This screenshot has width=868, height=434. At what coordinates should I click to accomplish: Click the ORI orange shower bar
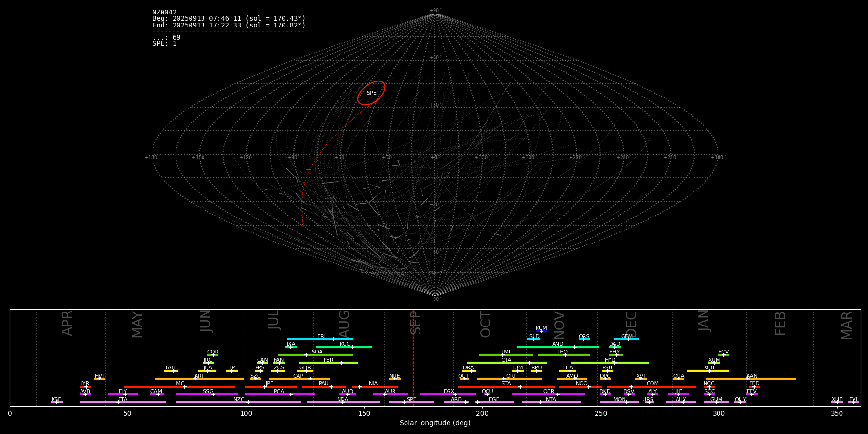(x=510, y=379)
